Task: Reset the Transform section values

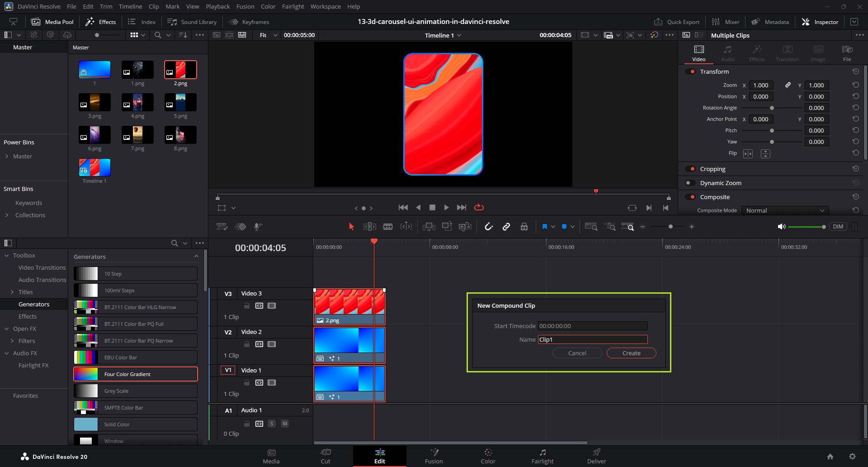Action: click(855, 71)
